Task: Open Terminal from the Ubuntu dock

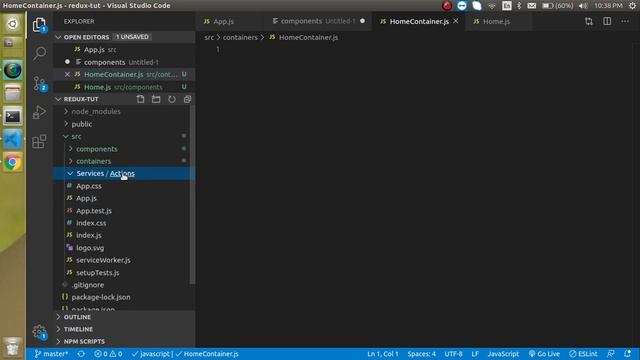Action: click(x=13, y=117)
